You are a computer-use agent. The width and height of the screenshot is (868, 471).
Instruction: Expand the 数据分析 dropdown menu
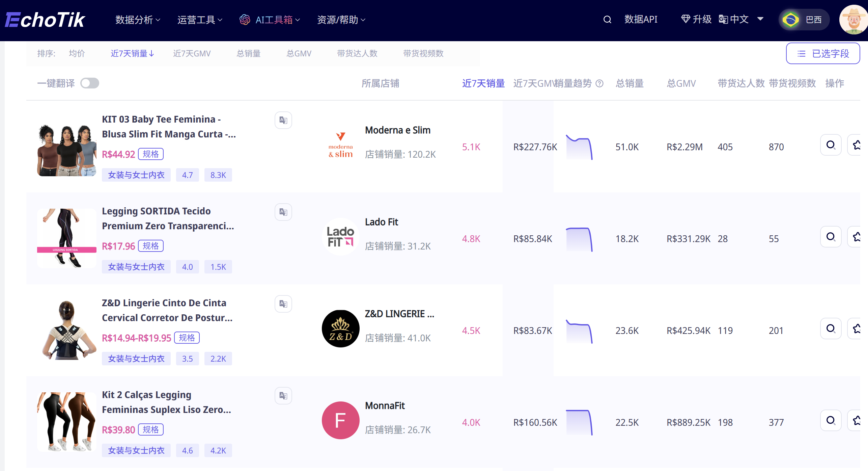[x=137, y=20]
